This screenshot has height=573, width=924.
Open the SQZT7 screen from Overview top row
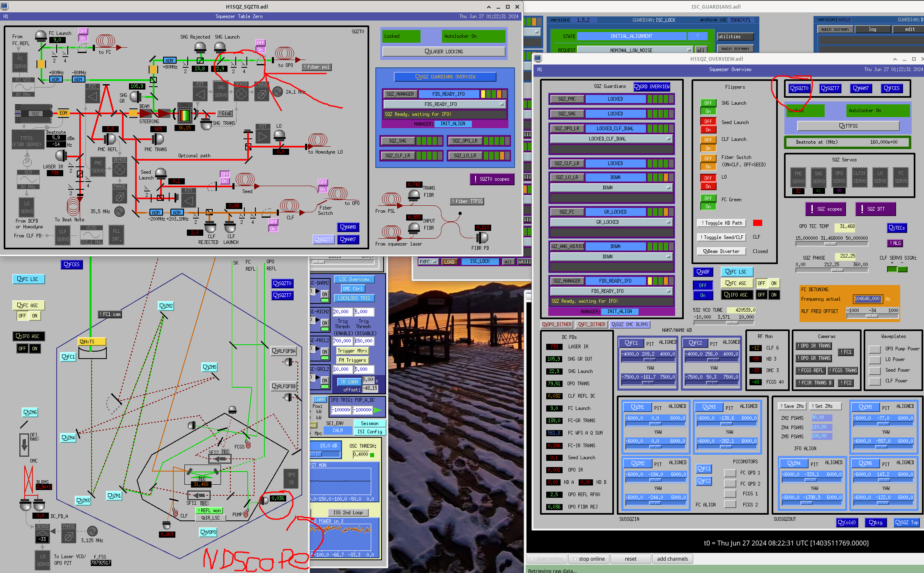coord(830,88)
